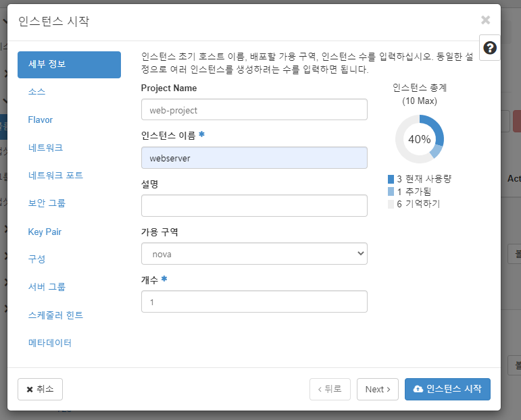The height and width of the screenshot is (420, 521).
Task: Open the Key Pair tab
Action: 45,232
